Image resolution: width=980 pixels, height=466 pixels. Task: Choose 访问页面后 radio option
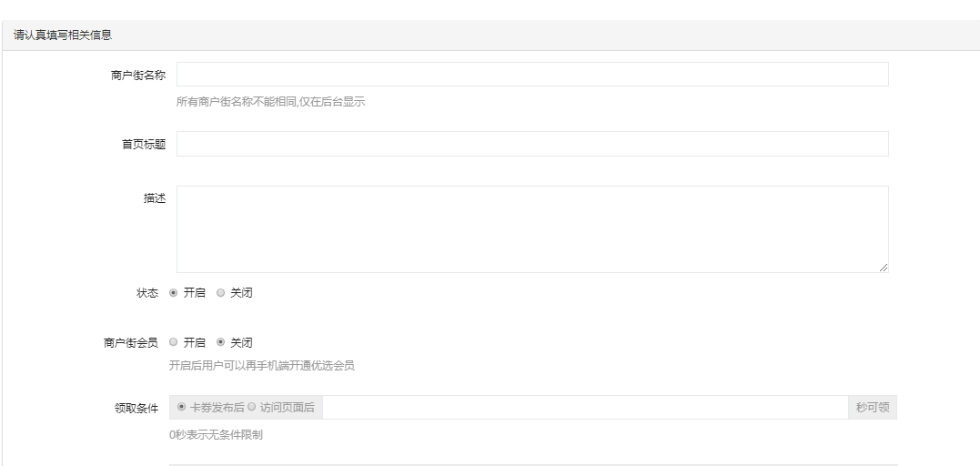pyautogui.click(x=251, y=407)
